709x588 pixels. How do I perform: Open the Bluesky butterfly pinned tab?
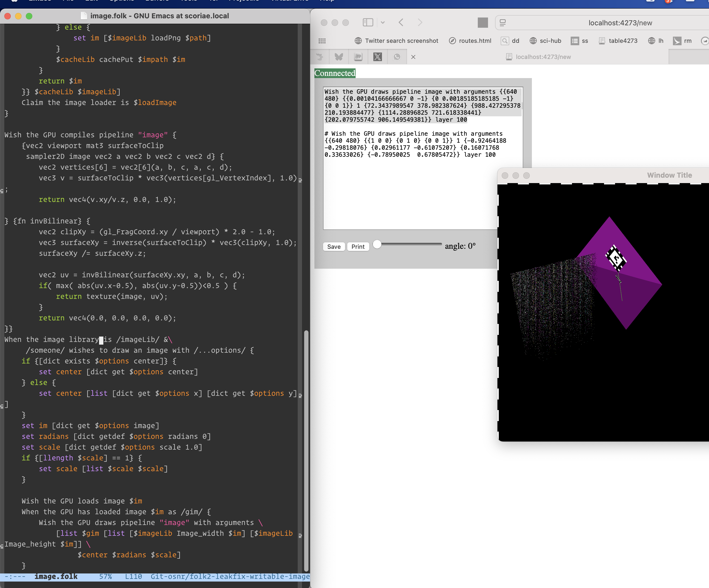click(339, 57)
